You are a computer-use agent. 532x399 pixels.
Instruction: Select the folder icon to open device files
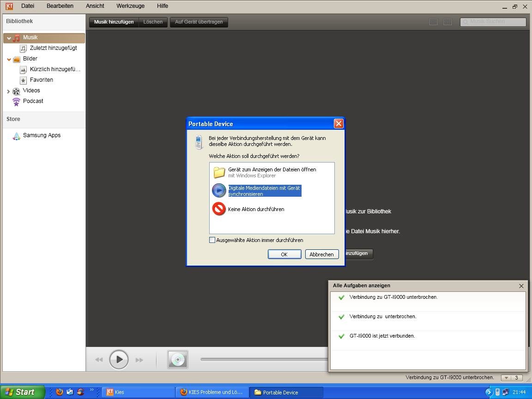219,172
